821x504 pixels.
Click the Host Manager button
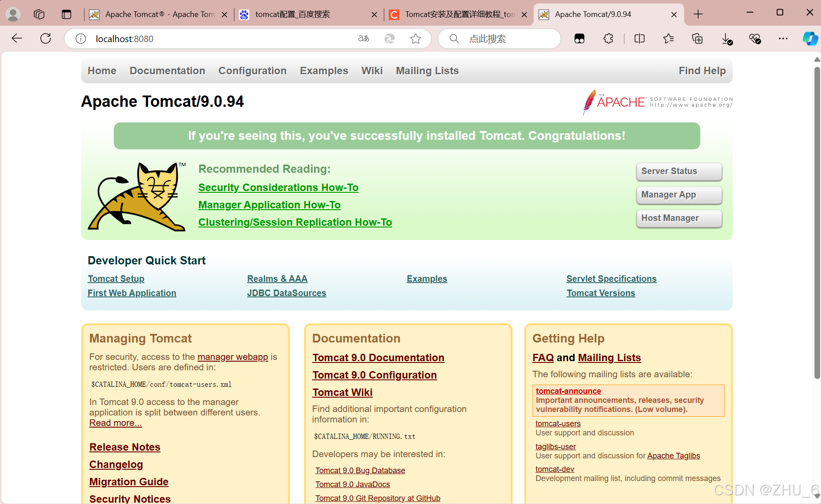[679, 218]
